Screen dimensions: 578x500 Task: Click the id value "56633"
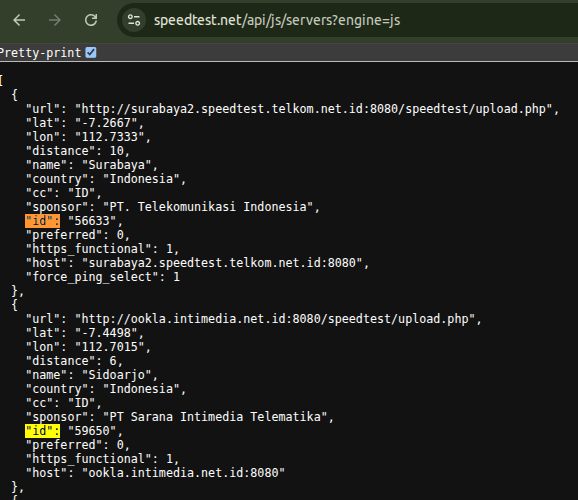click(92, 221)
